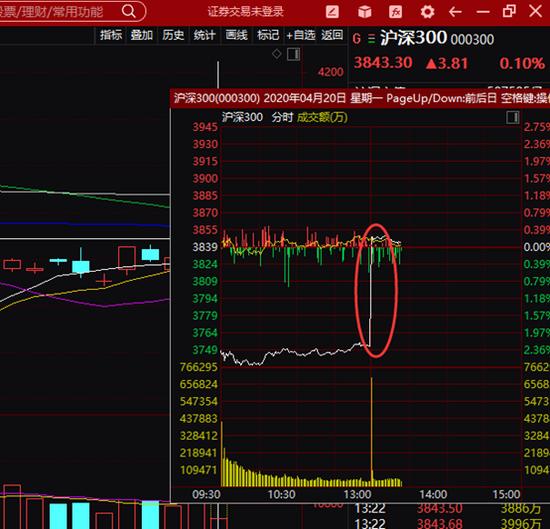Click the trade tick price 3843.50
The height and width of the screenshot is (529, 550).
[x=439, y=508]
